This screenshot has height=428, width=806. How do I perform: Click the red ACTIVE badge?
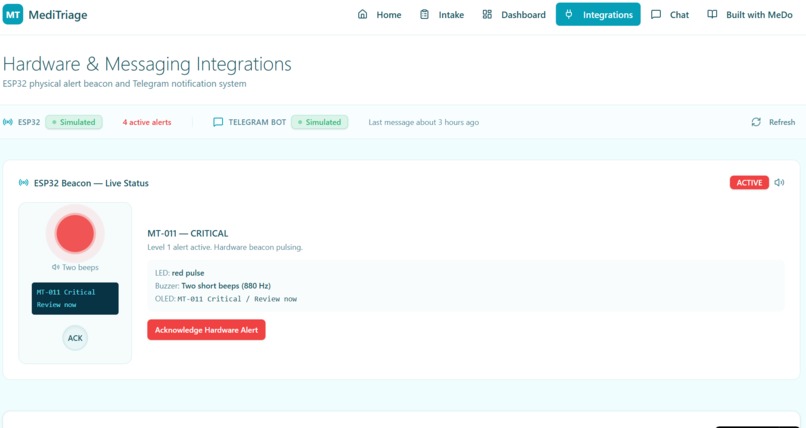[749, 182]
